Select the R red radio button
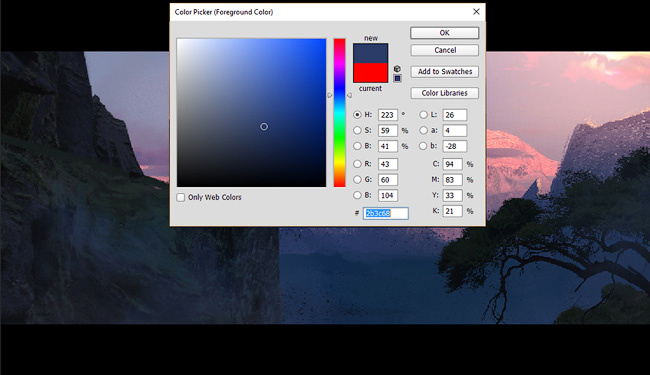650x375 pixels. [357, 164]
